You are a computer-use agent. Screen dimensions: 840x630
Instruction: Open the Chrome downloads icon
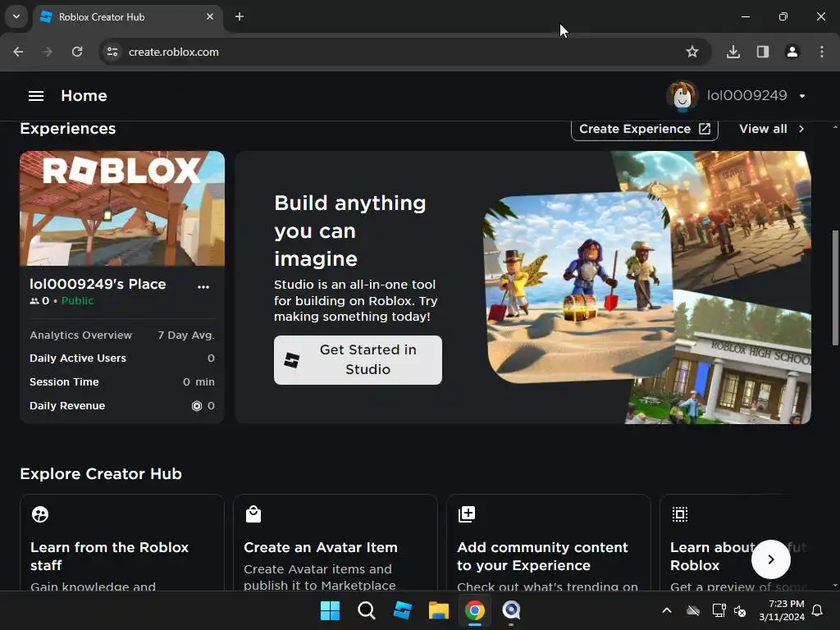[x=733, y=52]
